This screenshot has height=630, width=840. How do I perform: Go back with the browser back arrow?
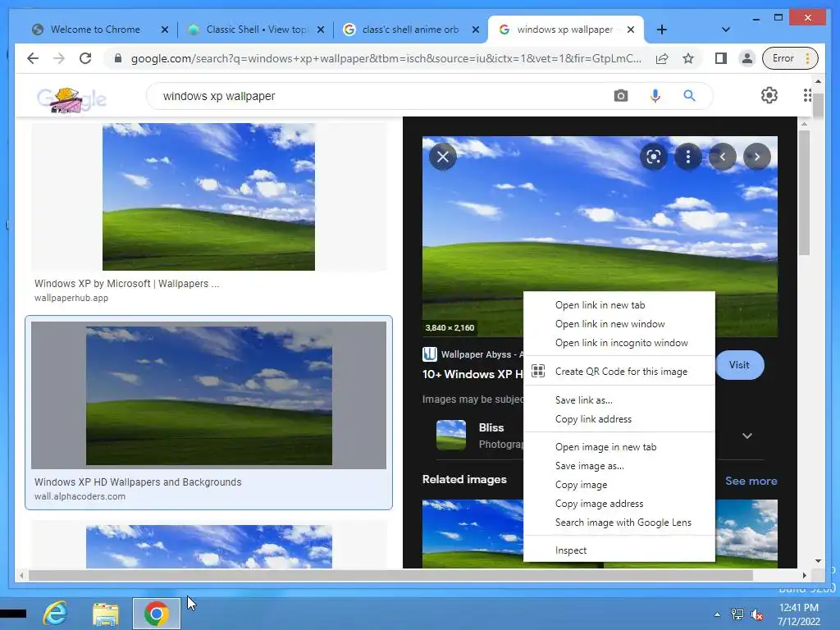click(33, 58)
